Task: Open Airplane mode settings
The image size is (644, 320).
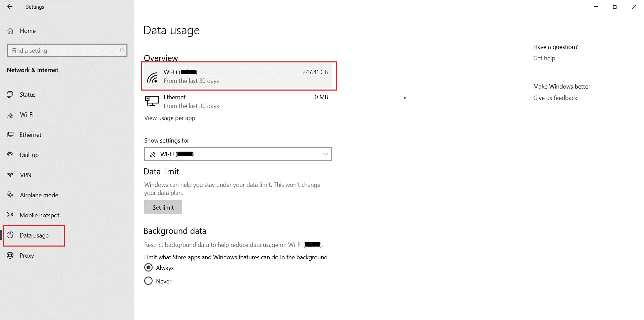Action: (39, 195)
